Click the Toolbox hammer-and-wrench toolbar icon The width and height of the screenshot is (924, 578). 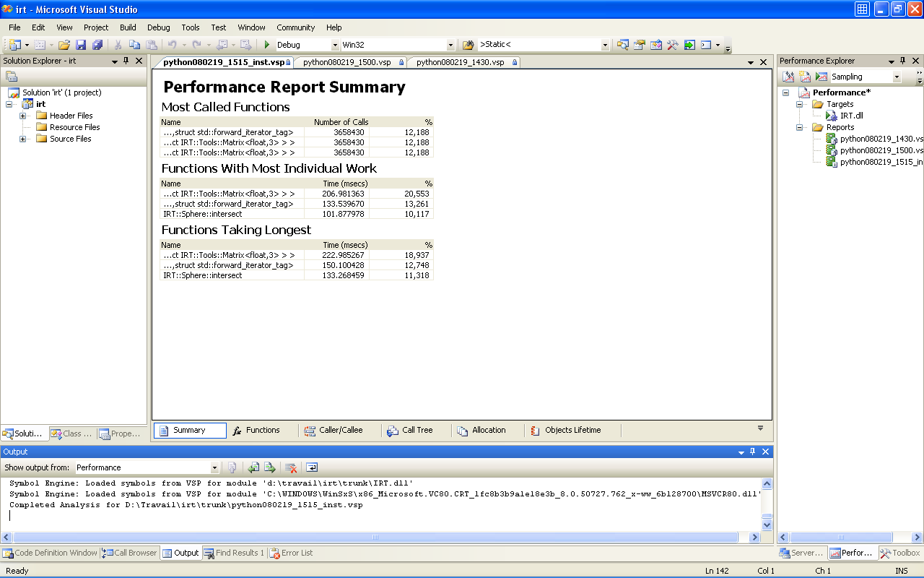672,45
